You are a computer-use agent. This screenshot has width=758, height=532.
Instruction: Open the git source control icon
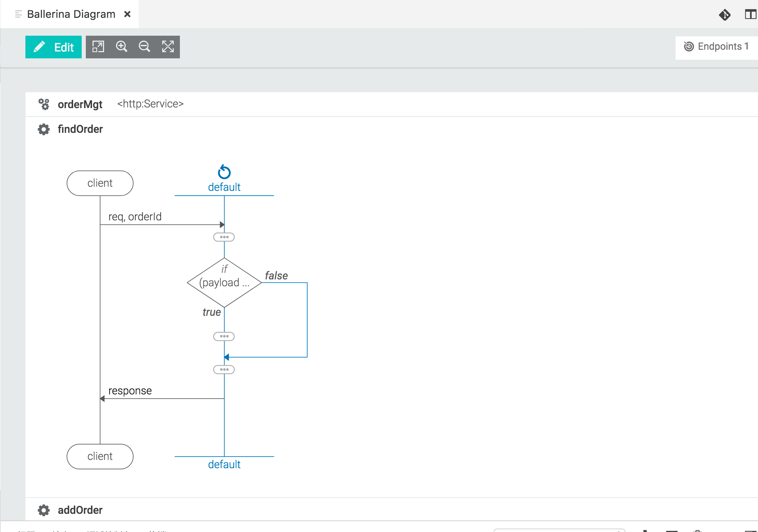tap(725, 14)
